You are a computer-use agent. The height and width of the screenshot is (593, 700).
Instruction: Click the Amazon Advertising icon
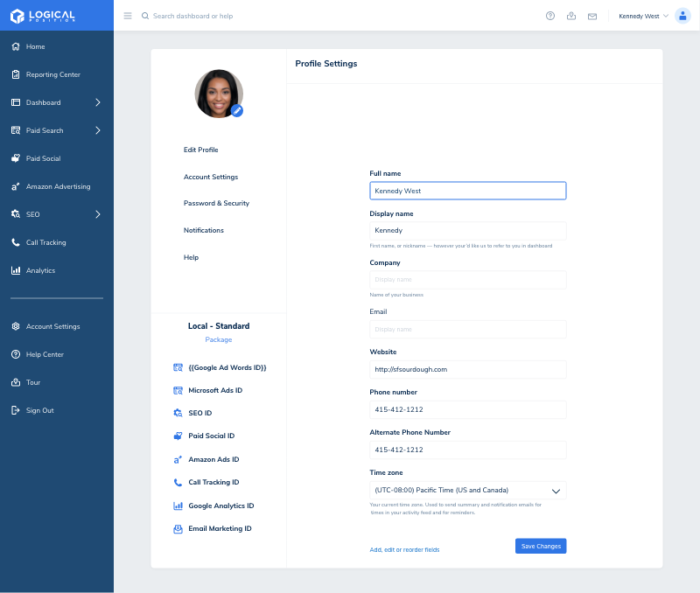[x=16, y=186]
